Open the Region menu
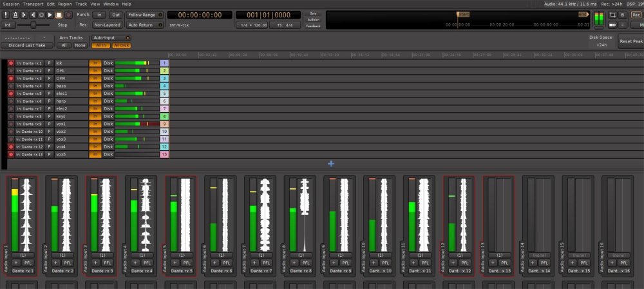The width and height of the screenshot is (644, 289). tap(65, 4)
